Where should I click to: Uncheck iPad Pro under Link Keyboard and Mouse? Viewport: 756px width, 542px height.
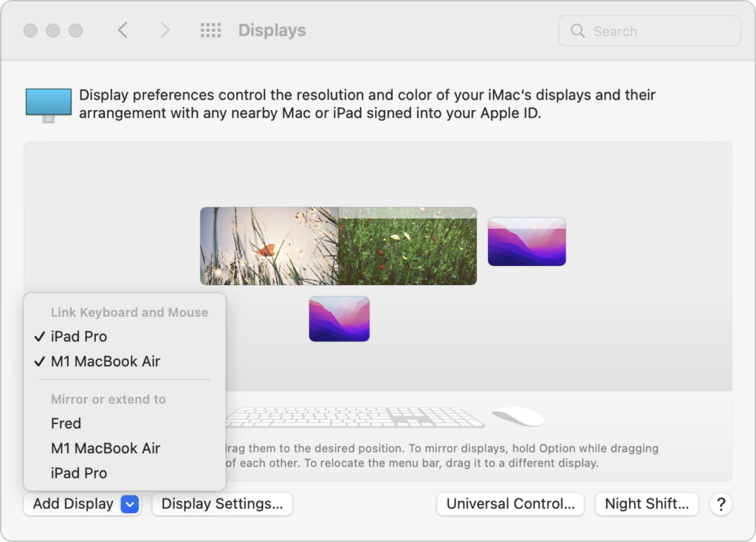[124, 336]
